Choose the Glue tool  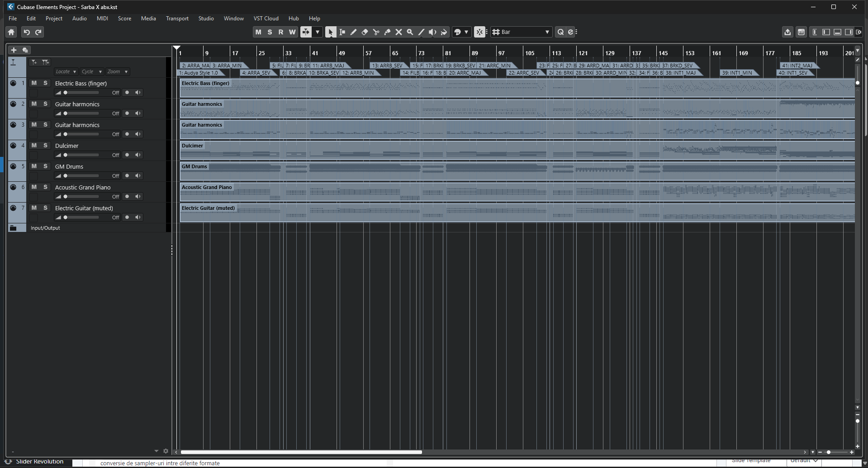coord(387,32)
